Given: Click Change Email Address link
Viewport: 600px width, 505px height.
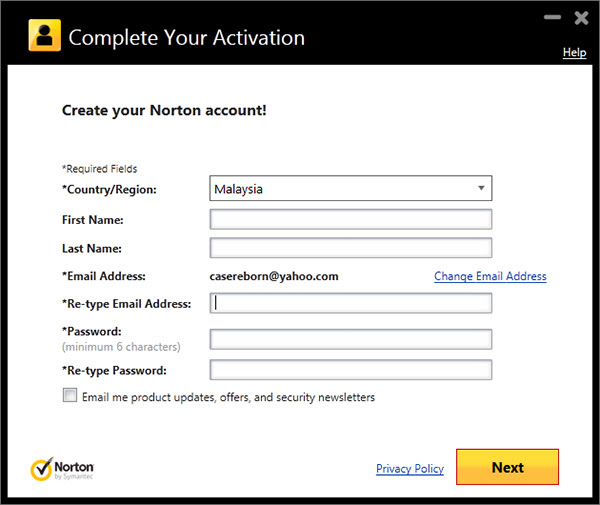Looking at the screenshot, I should pos(490,276).
